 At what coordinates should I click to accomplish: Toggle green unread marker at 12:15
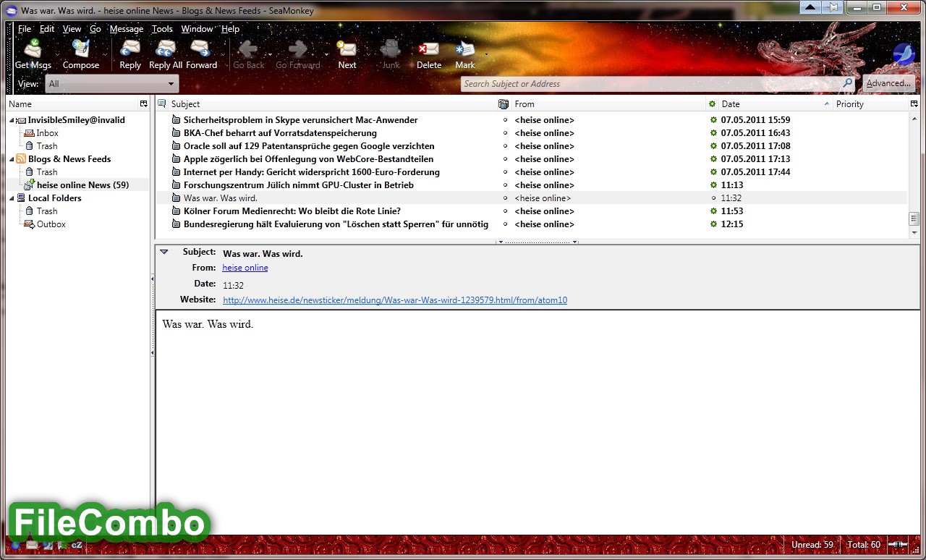pos(713,224)
